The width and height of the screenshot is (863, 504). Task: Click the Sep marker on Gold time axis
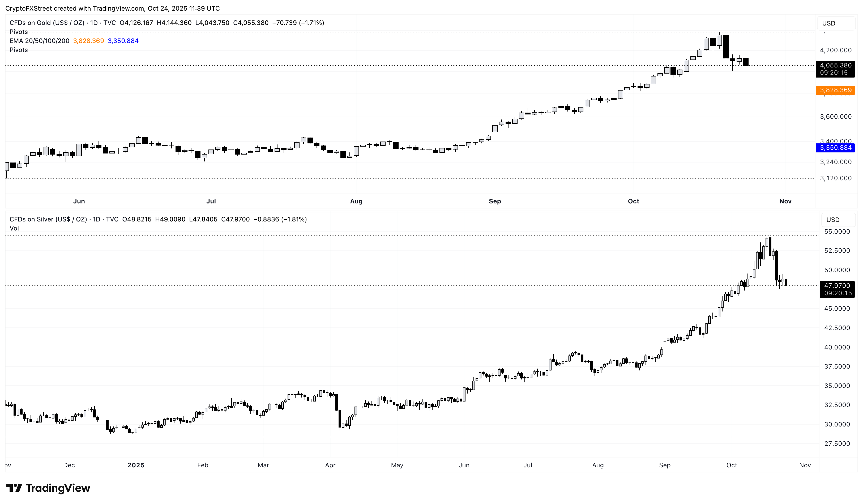point(494,201)
